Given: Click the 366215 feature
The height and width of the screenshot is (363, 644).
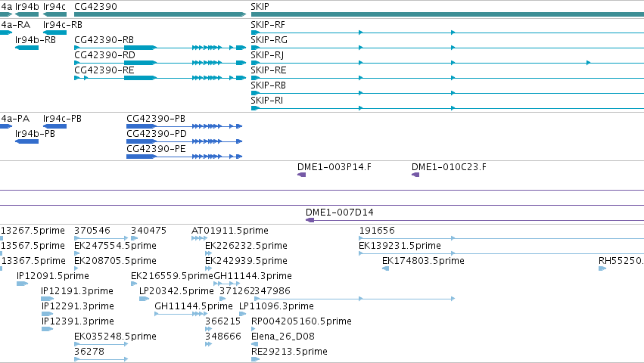Looking at the screenshot, I should pos(208,329).
